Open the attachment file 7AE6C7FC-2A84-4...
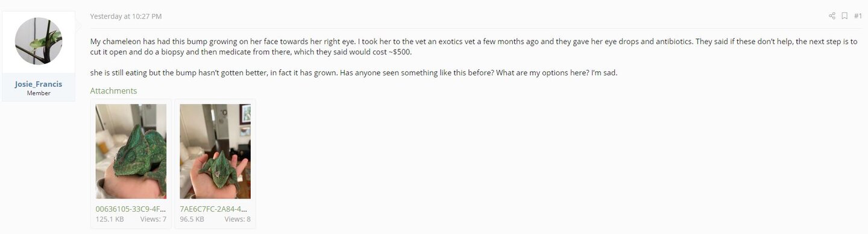This screenshot has width=868, height=234. (214, 209)
